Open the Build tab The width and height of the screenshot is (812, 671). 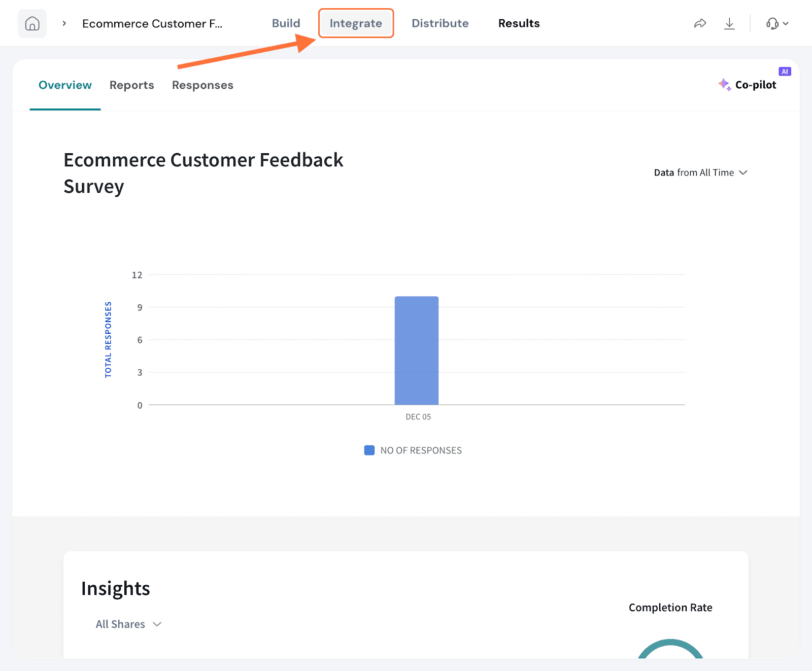(x=286, y=23)
